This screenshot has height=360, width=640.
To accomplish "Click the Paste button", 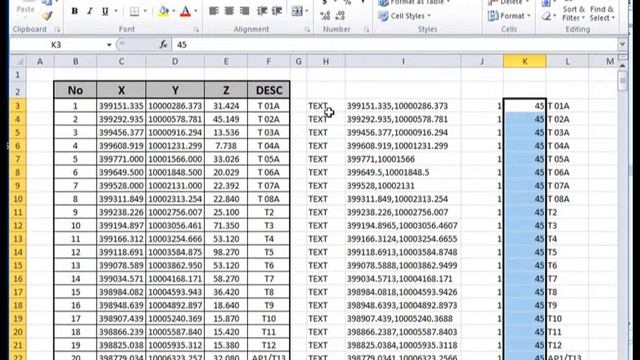I will 25,8.
